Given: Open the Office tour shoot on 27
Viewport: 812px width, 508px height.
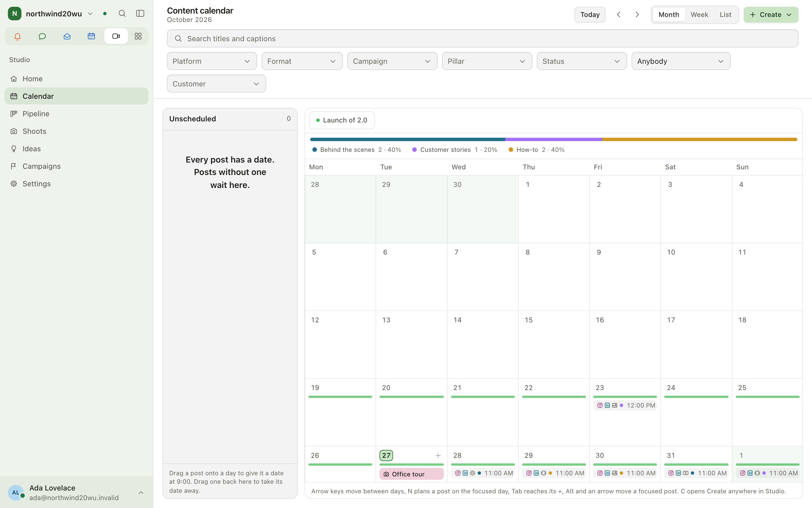Looking at the screenshot, I should pyautogui.click(x=411, y=474).
